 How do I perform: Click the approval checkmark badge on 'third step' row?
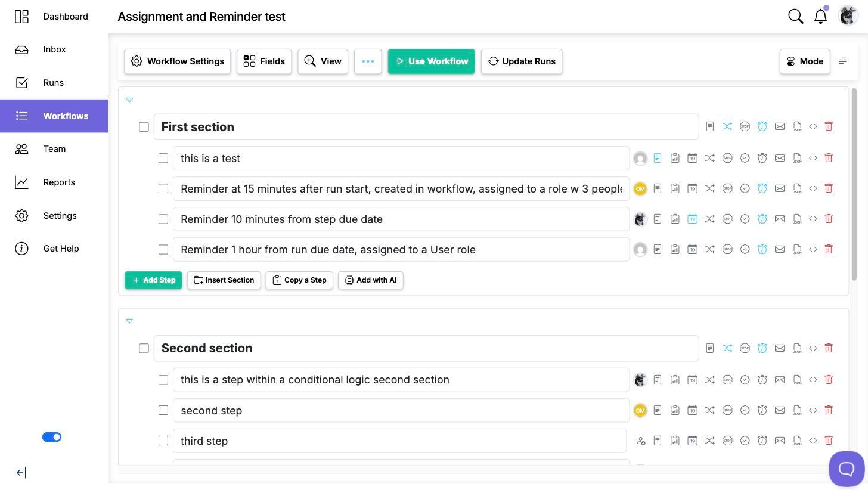(x=745, y=441)
